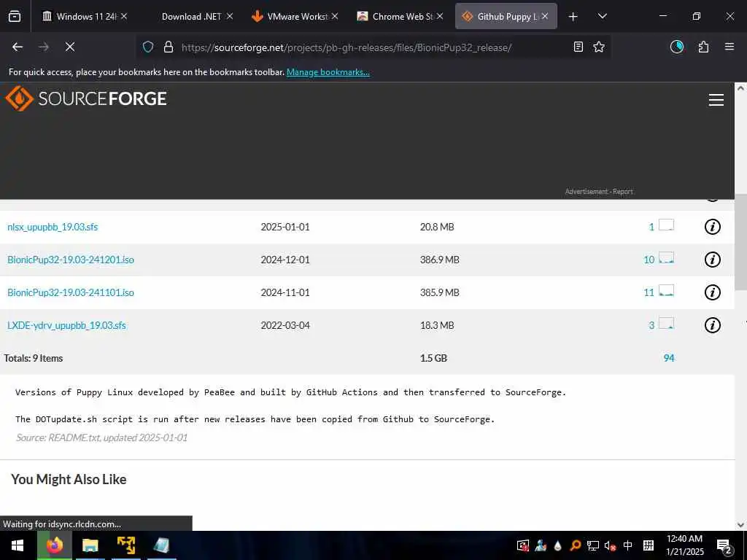View info for LXDE-ydrv_upupbb_19.03.sfs
The image size is (747, 560).
tap(712, 325)
